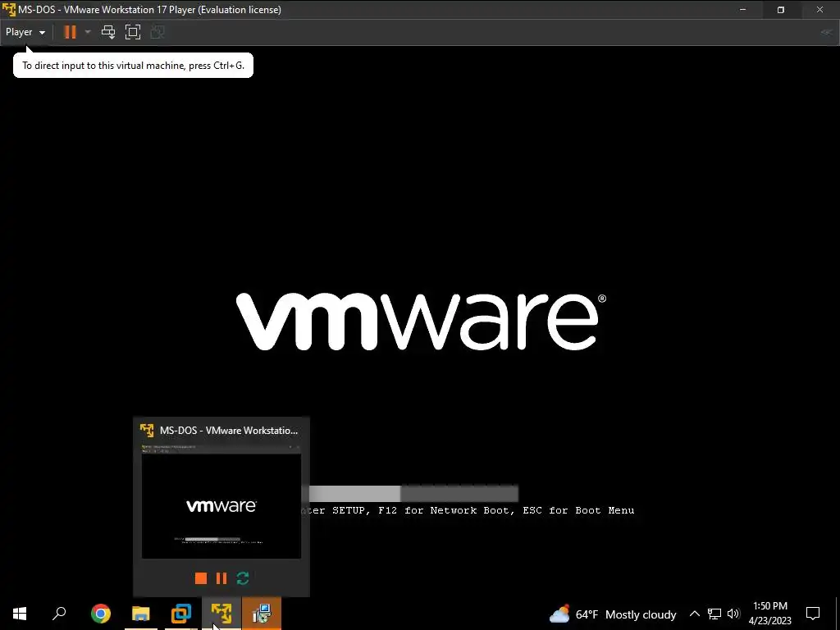The width and height of the screenshot is (840, 630).
Task: Minimize the VMware Player window
Action: point(742,10)
